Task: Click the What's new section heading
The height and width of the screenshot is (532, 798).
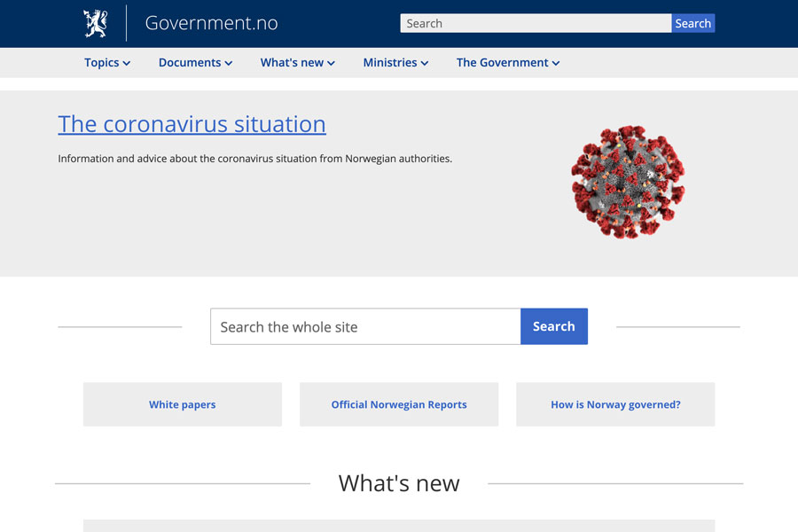Action: coord(399,483)
